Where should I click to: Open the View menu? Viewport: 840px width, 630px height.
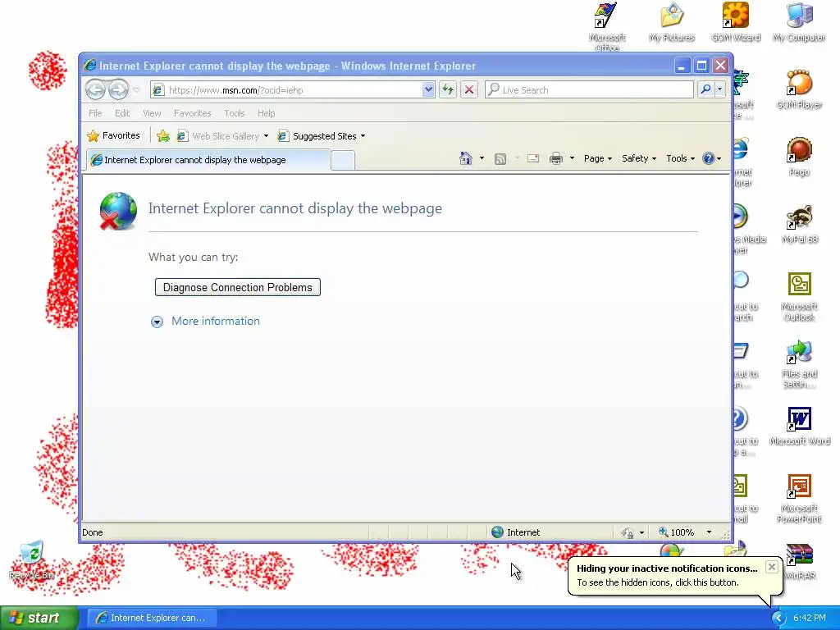point(152,113)
